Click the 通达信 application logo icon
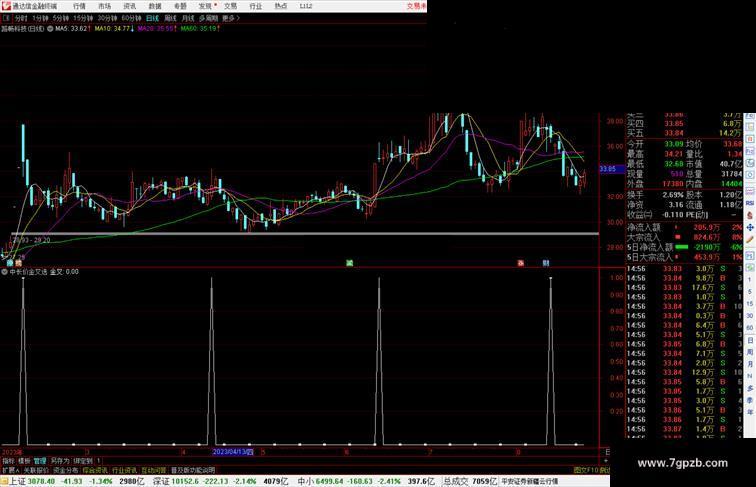 point(6,6)
